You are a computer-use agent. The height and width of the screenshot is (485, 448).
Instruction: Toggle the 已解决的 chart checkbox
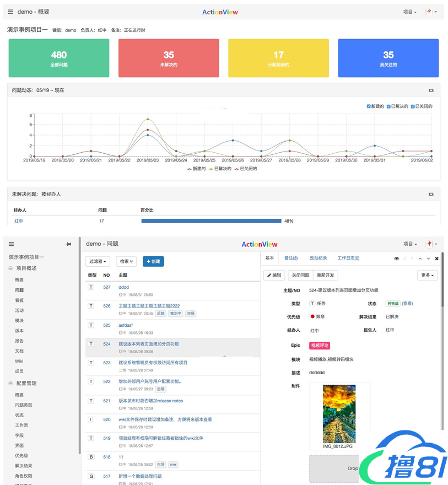click(x=389, y=106)
